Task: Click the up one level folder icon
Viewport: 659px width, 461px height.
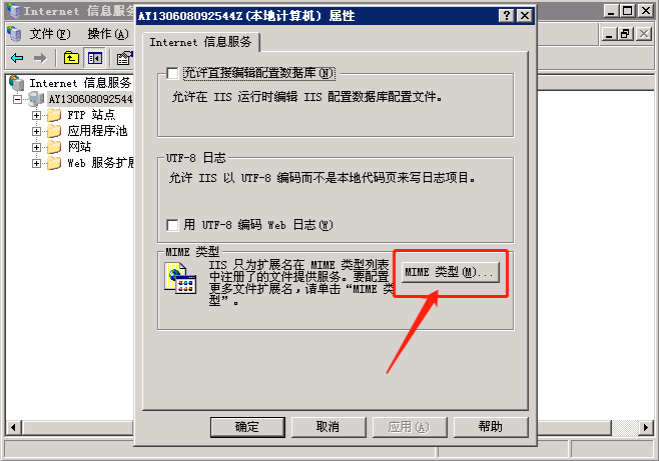Action: pyautogui.click(x=71, y=58)
